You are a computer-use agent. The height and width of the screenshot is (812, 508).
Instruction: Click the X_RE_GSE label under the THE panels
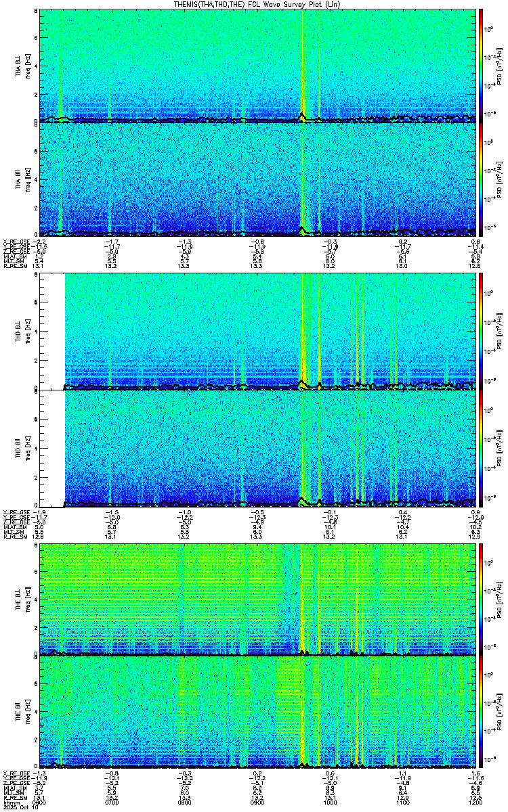point(16,773)
